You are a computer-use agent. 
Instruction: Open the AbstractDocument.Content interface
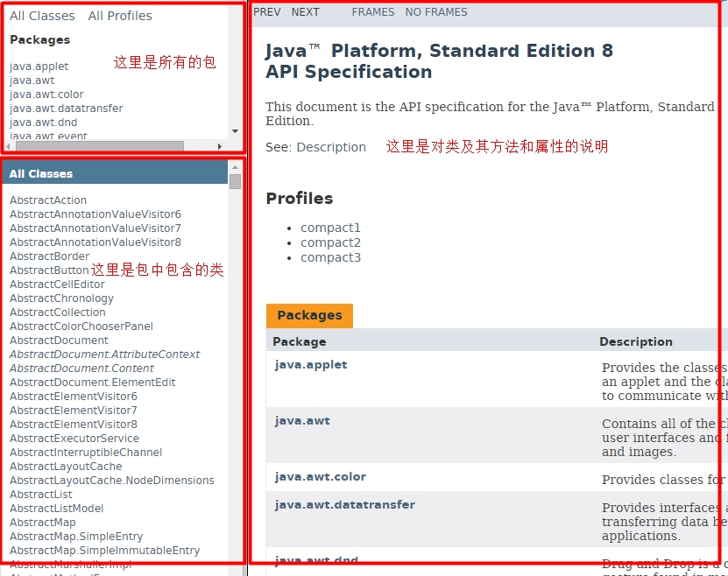coord(81,368)
